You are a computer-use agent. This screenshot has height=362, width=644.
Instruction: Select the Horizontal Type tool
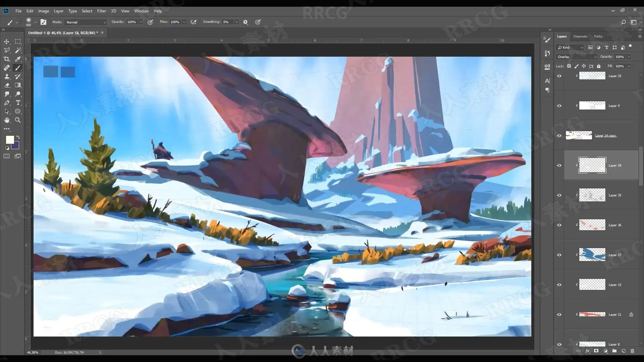coord(18,103)
